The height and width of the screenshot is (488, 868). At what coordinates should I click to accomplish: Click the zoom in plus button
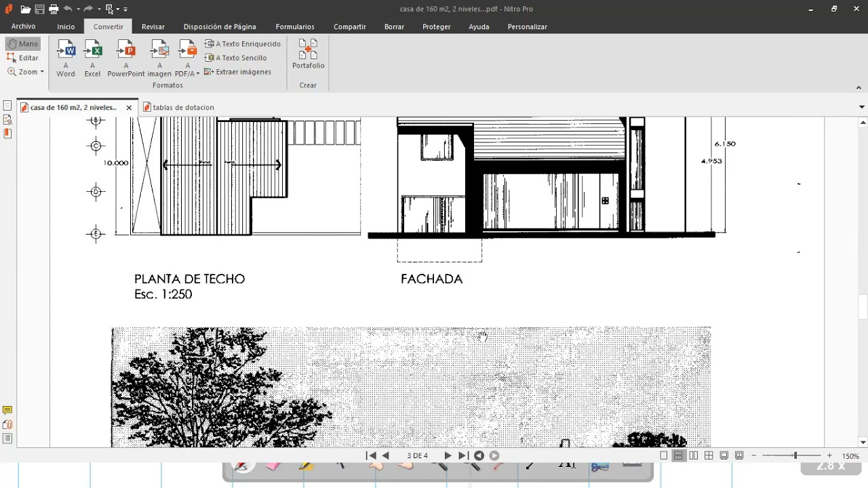(829, 456)
